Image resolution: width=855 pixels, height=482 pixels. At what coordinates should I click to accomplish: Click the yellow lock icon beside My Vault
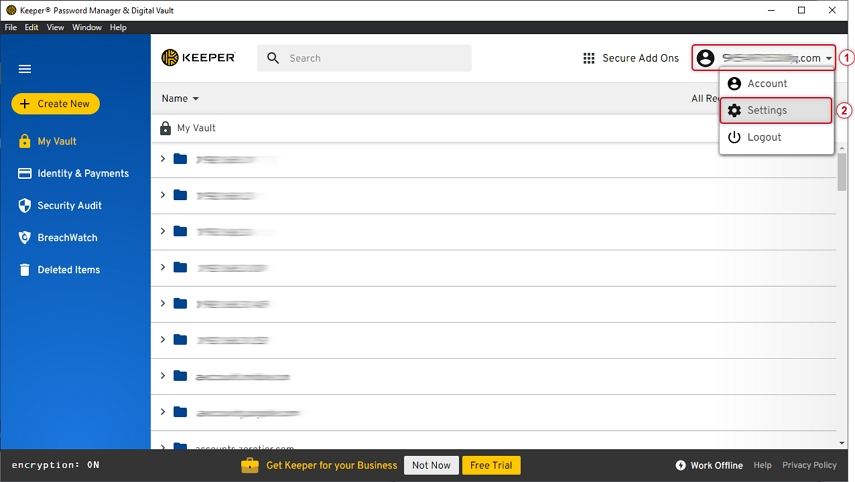[25, 141]
